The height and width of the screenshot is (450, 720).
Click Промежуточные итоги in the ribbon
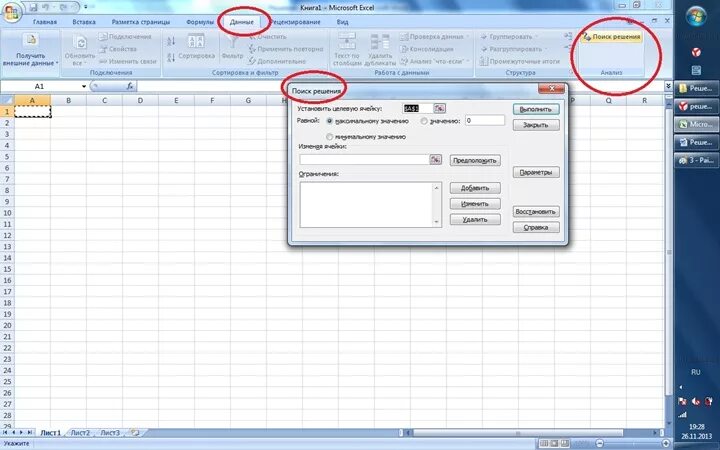[520, 61]
